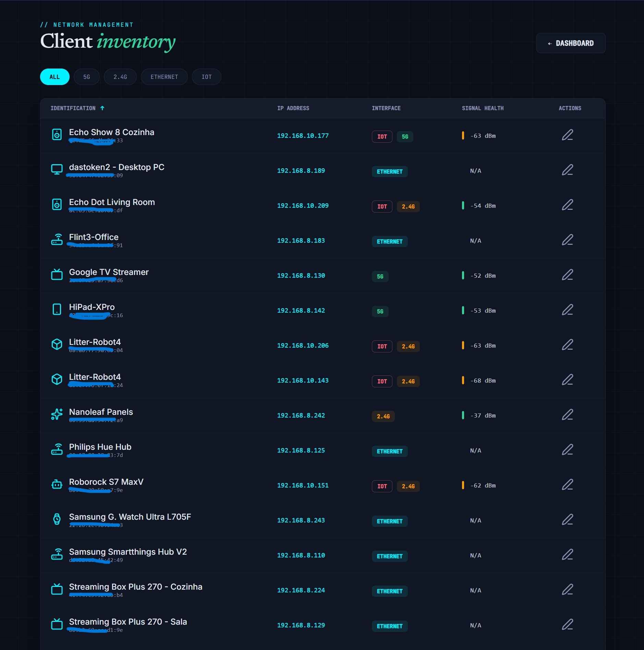This screenshot has height=650, width=644.
Task: Click the robot icon beside Roborock S7 MaxV
Action: click(x=57, y=484)
